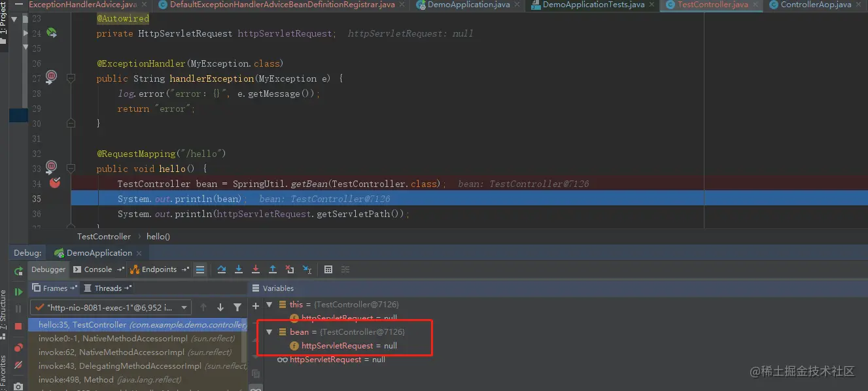Switch to the Debugger tab
The width and height of the screenshot is (868, 391).
[48, 269]
